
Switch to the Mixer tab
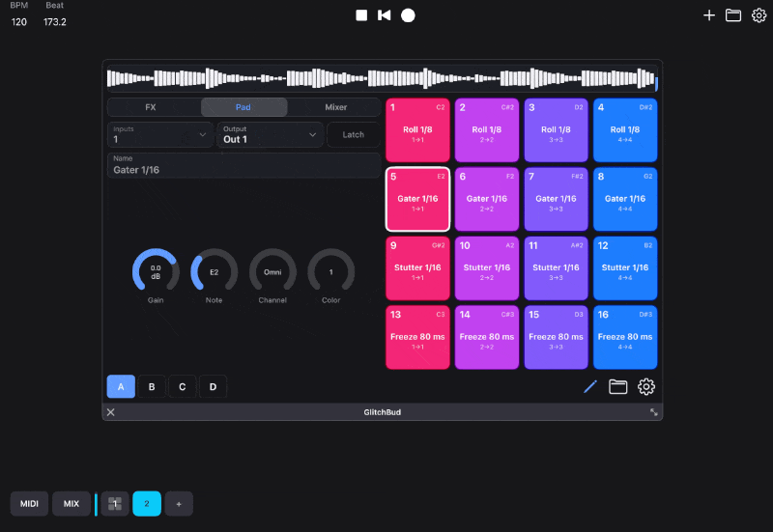pyautogui.click(x=335, y=107)
